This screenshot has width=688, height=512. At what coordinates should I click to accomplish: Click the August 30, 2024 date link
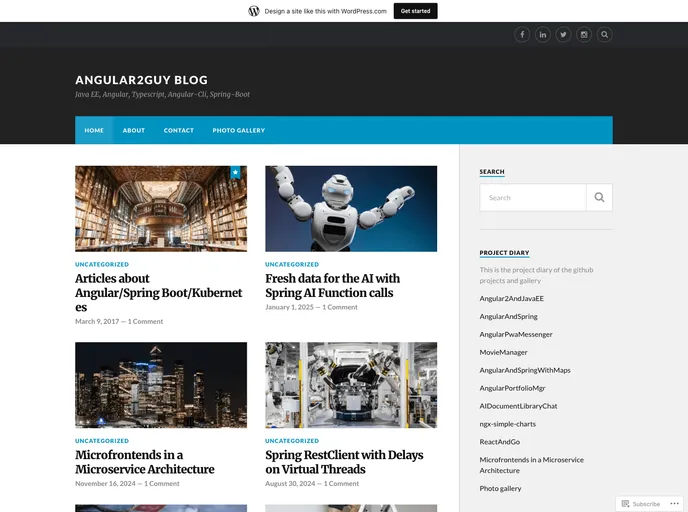tap(290, 483)
